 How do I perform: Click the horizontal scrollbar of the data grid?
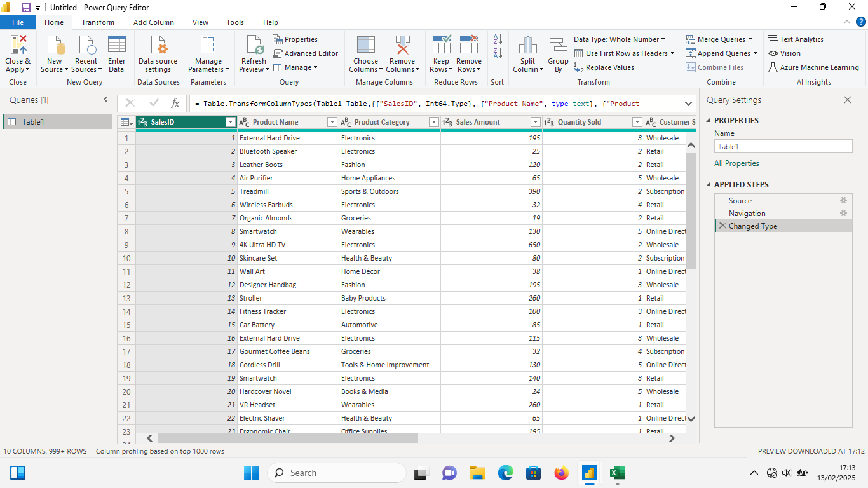(287, 438)
